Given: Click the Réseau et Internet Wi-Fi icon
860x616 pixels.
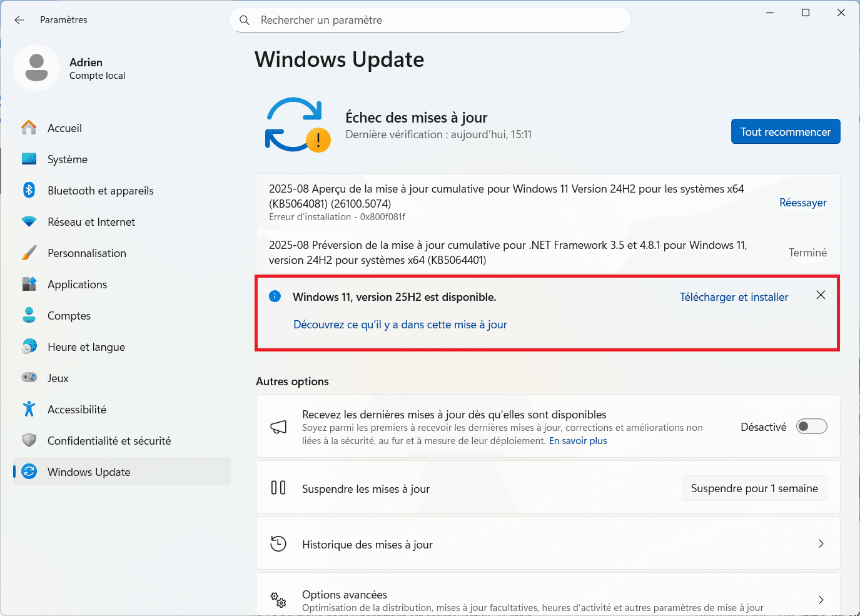Looking at the screenshot, I should [x=29, y=221].
